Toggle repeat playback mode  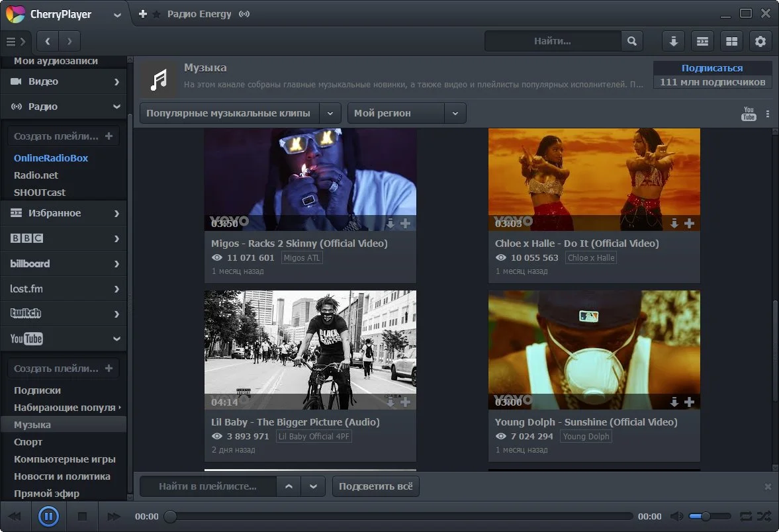pyautogui.click(x=746, y=517)
